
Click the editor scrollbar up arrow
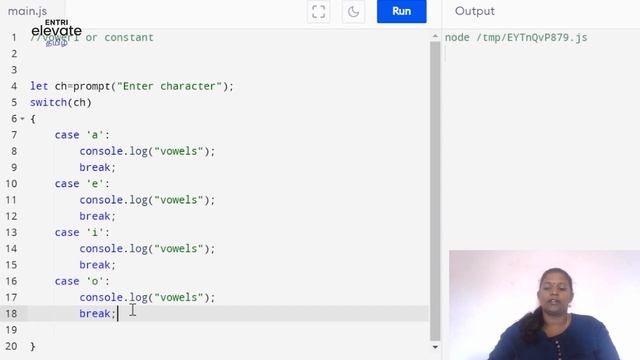click(435, 37)
